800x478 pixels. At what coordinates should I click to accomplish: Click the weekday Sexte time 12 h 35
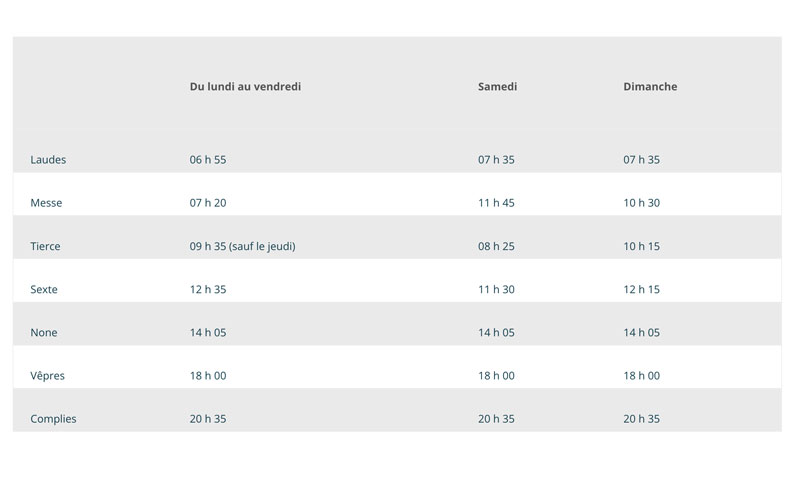click(208, 289)
